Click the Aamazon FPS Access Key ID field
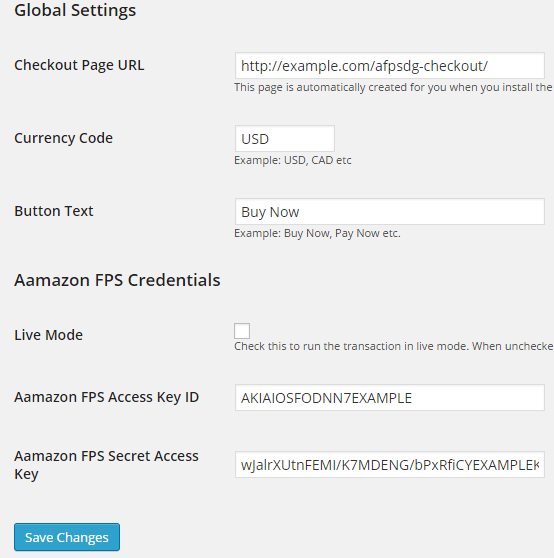Image resolution: width=554 pixels, height=558 pixels. pos(390,398)
